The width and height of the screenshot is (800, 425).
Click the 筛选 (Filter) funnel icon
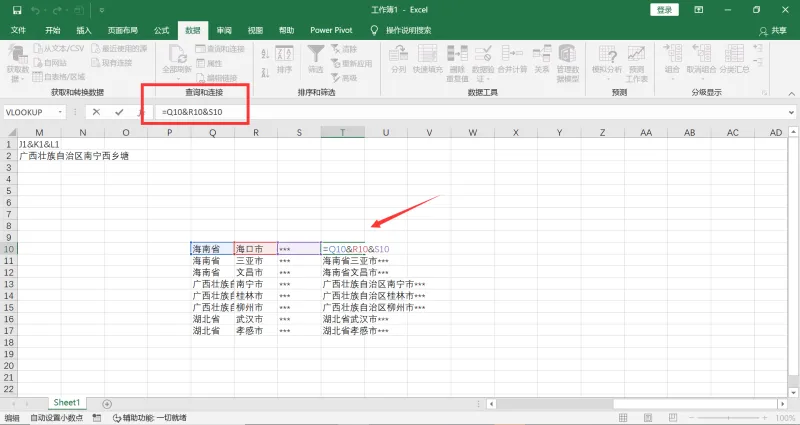[316, 54]
